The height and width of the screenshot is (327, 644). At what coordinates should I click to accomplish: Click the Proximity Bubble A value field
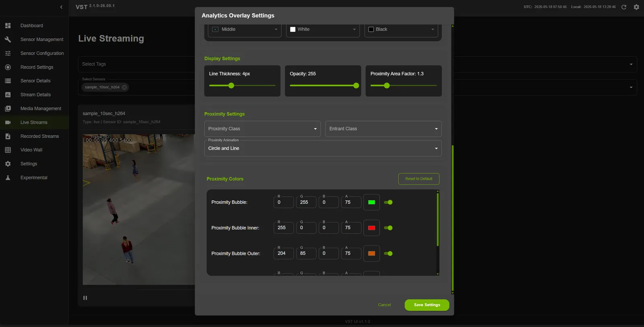click(351, 202)
